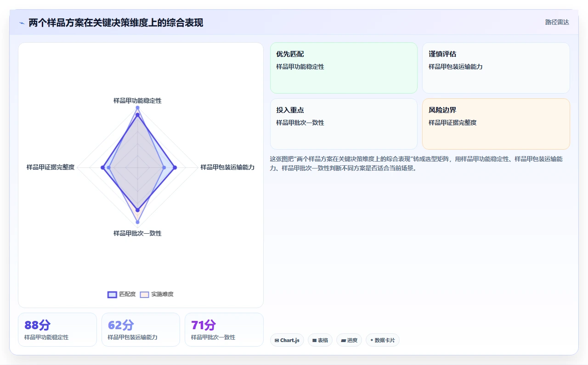Screen dimensions: 588x365
Task: Click the radar axis label 样品甲功能稳定性
Action: click(x=137, y=101)
